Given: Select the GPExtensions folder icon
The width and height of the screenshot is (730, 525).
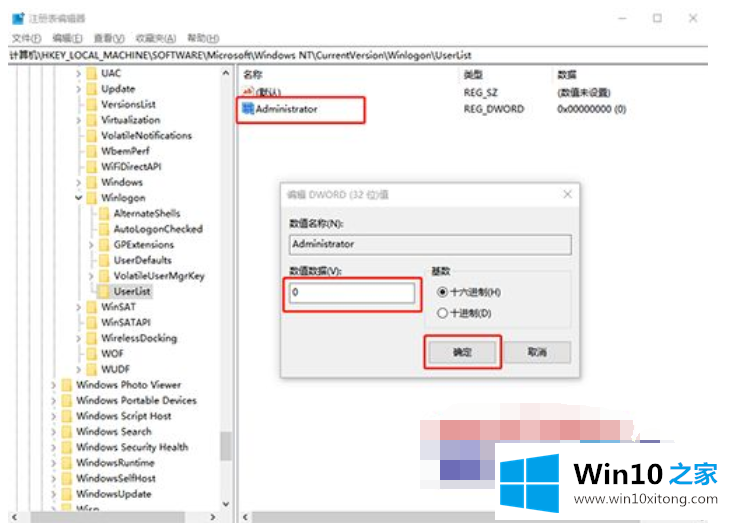Looking at the screenshot, I should point(104,244).
